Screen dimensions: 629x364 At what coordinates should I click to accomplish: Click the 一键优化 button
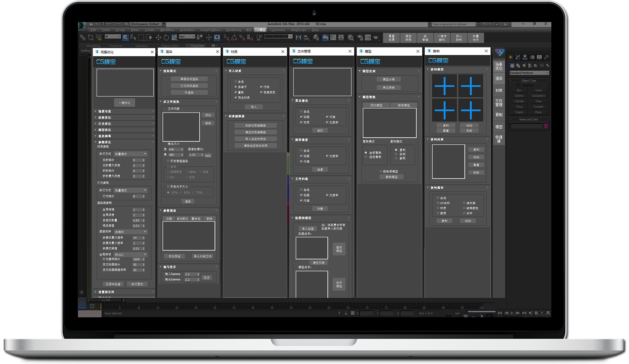(x=124, y=103)
